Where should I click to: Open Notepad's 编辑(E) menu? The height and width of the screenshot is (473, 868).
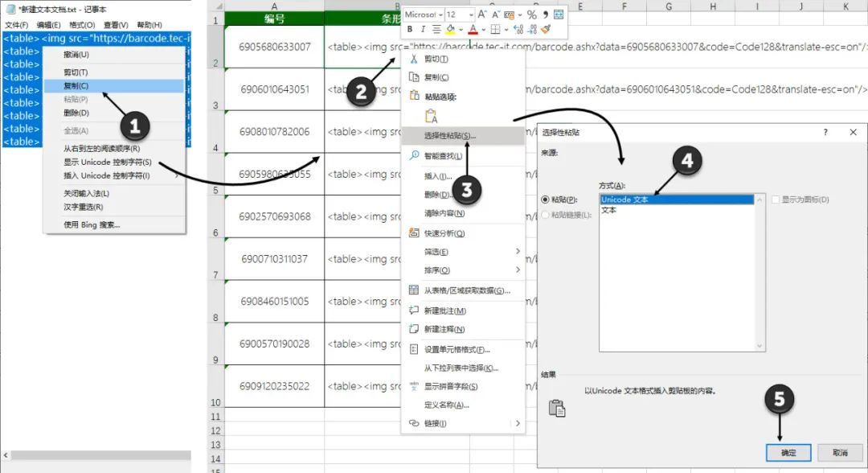49,25
